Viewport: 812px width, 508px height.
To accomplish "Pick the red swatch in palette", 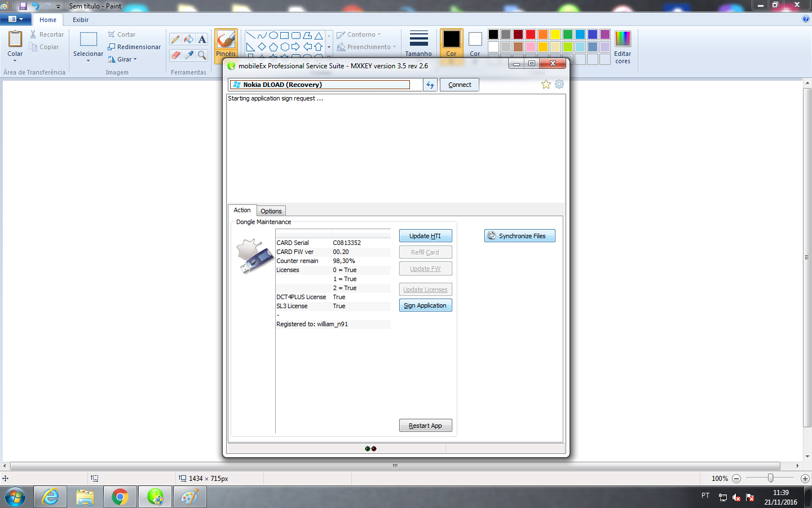I will coord(531,34).
